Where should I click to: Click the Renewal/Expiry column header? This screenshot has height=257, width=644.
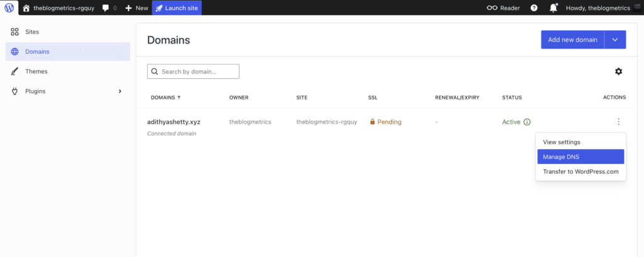click(x=457, y=98)
